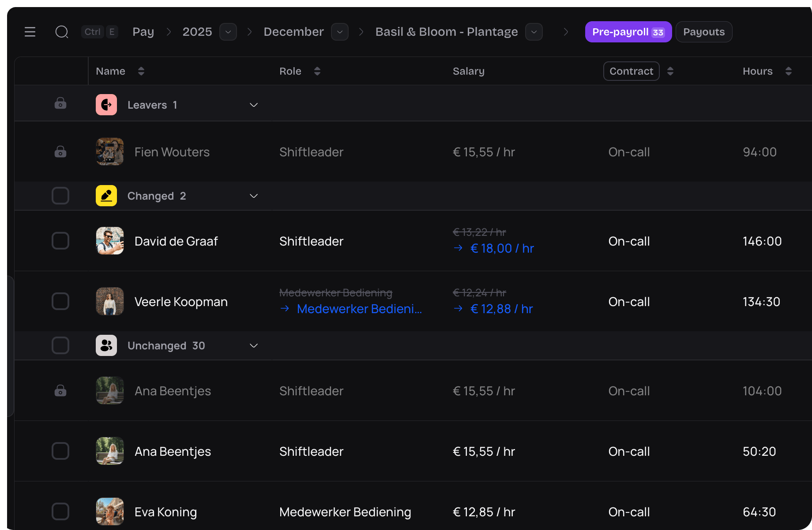Click the pink Leavers group icon
The width and height of the screenshot is (812, 530).
(x=106, y=105)
